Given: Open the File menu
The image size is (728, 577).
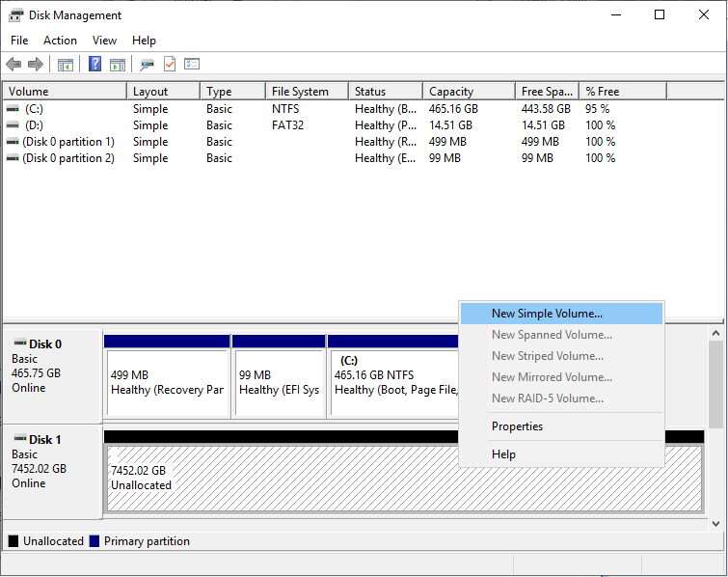Looking at the screenshot, I should 19,41.
